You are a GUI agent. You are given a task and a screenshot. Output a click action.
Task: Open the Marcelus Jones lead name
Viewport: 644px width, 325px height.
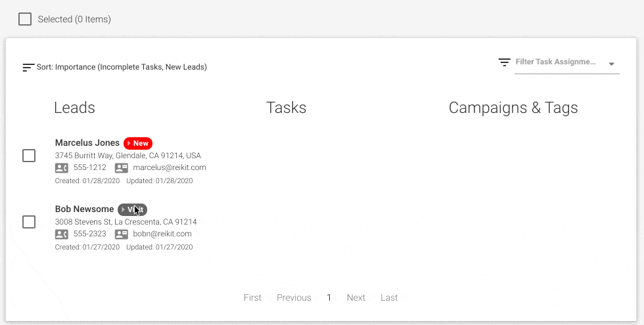tap(87, 143)
